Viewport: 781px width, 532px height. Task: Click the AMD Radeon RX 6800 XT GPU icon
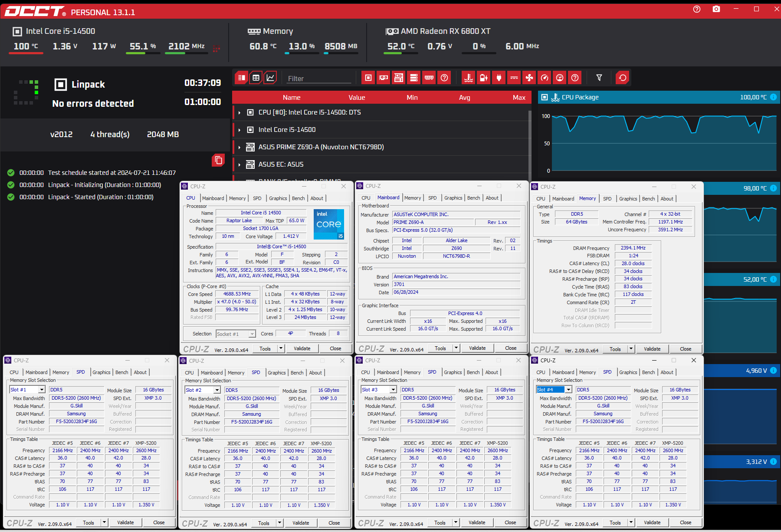[392, 31]
